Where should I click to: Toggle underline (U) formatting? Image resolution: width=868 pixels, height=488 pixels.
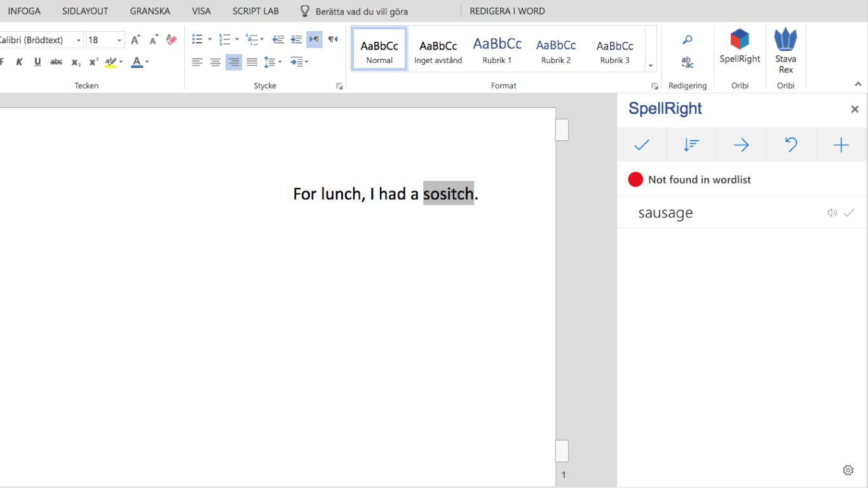click(37, 62)
